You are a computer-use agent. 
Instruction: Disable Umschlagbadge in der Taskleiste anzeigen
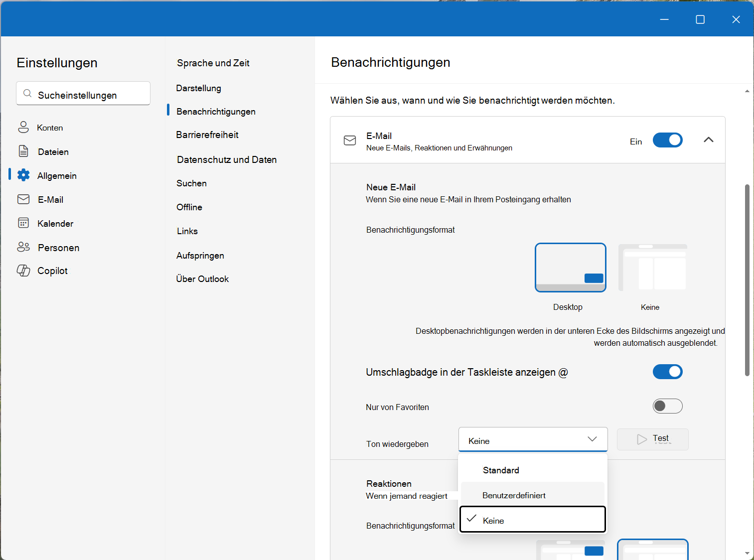668,372
